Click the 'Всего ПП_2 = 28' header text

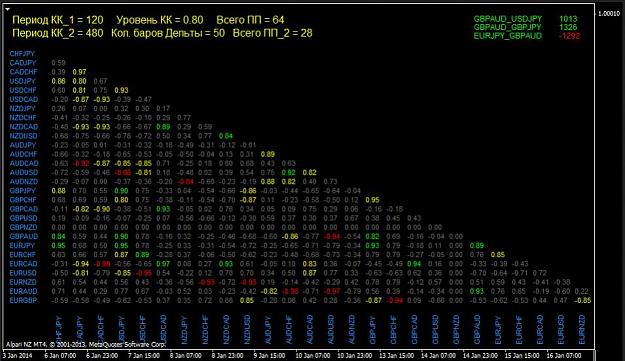pos(273,33)
